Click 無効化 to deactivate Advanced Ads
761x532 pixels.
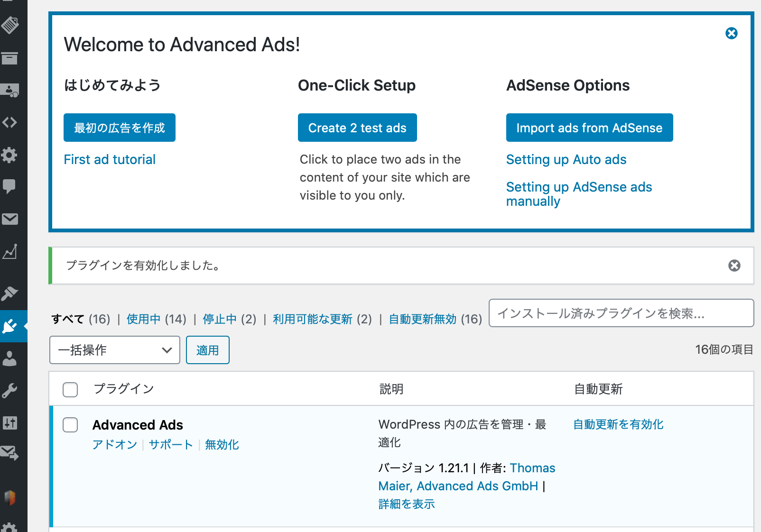[x=222, y=445]
